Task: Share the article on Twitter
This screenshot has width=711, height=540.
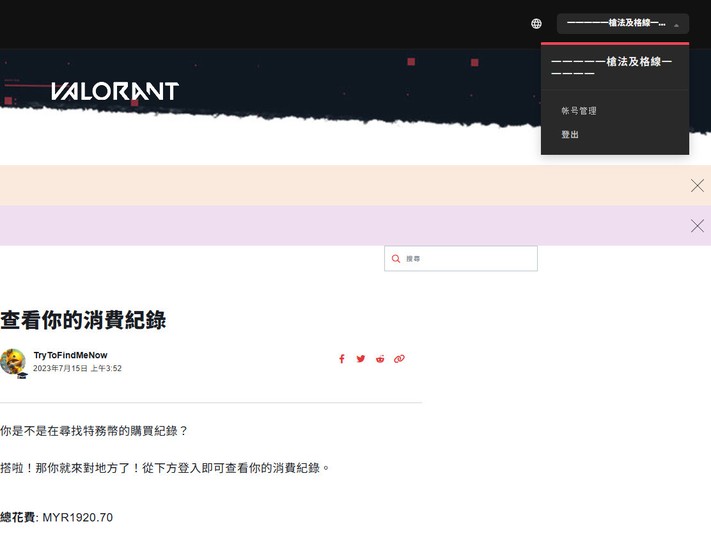Action: pos(361,359)
